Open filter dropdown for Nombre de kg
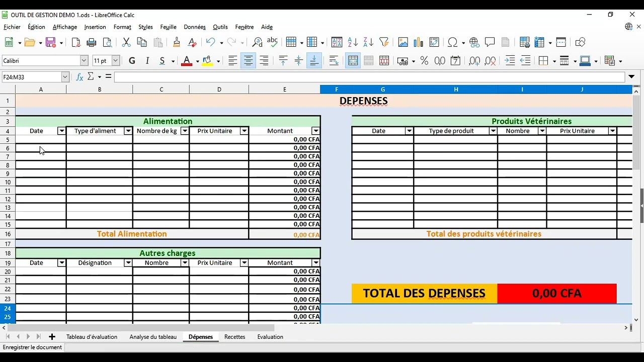 tap(185, 131)
